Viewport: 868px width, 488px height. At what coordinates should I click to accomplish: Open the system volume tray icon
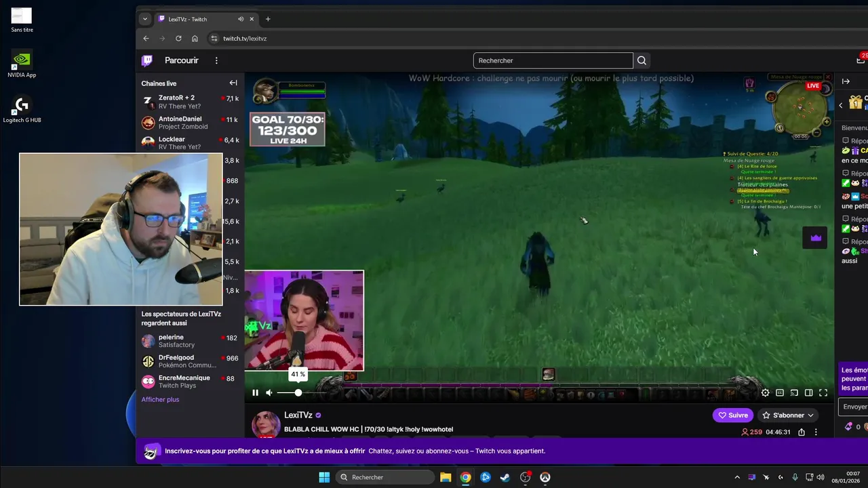(821, 477)
